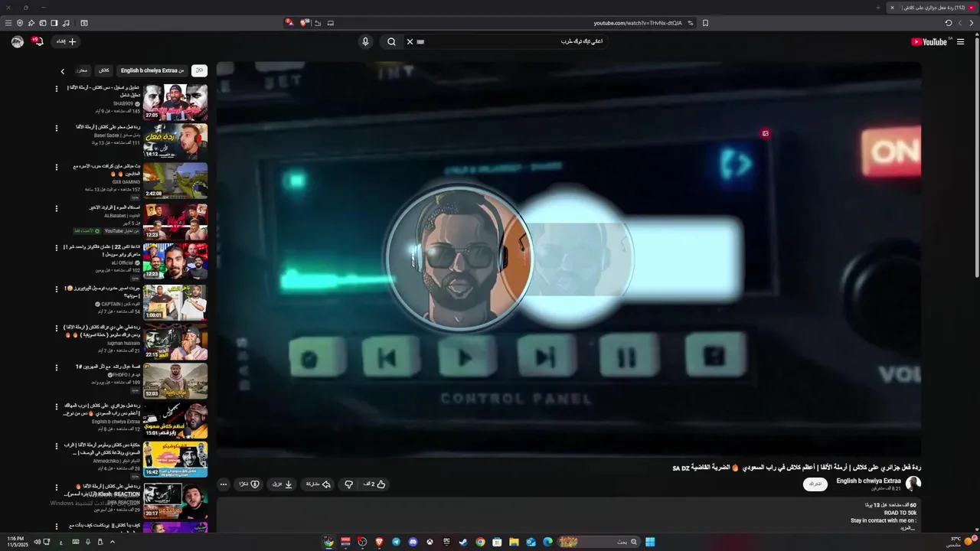This screenshot has height=551, width=980.
Task: Open more actions three-dot menu under video
Action: 224,484
